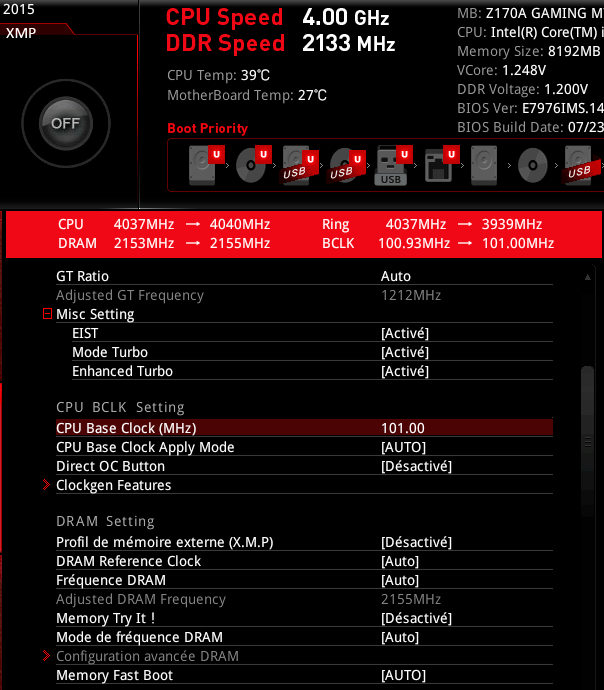604x690 pixels.
Task: Select Configuration avancée DRAM entry
Action: click(147, 656)
